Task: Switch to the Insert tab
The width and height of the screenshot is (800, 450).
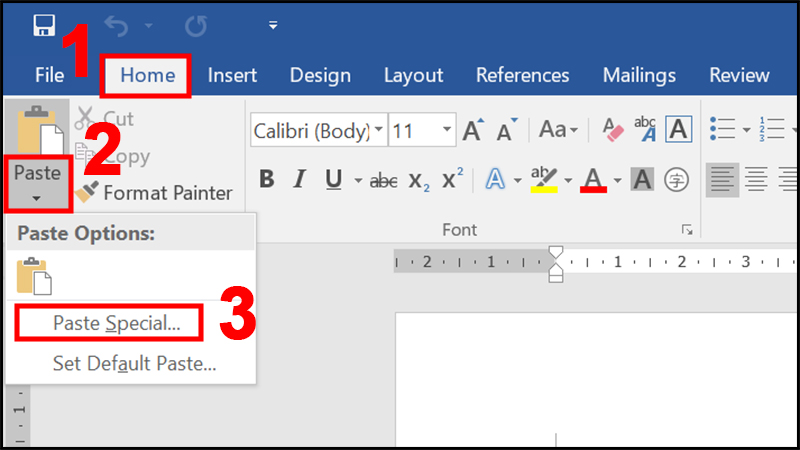Action: 232,75
